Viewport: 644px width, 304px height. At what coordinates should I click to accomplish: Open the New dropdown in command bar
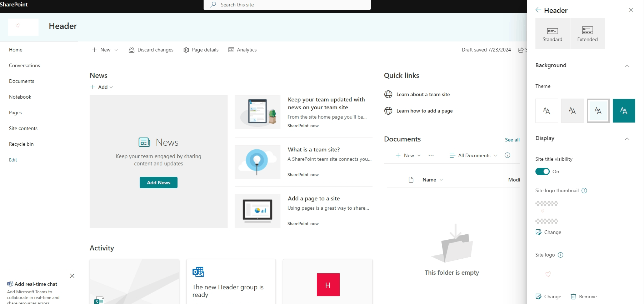tap(105, 50)
